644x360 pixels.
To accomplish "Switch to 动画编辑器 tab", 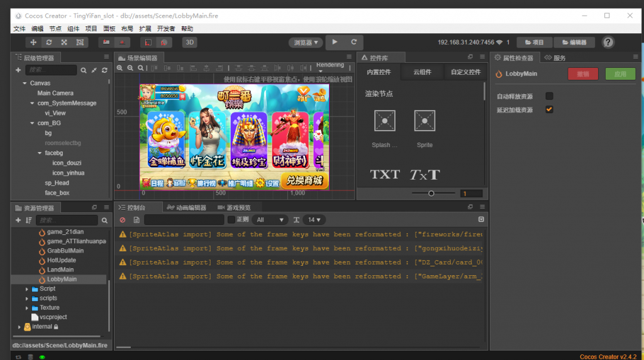I will [186, 208].
